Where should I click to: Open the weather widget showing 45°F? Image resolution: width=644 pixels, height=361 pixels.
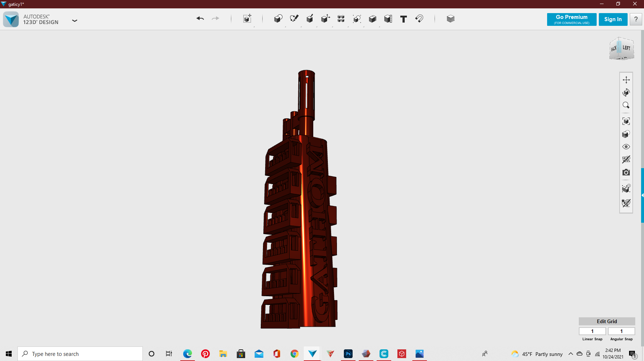click(x=537, y=354)
